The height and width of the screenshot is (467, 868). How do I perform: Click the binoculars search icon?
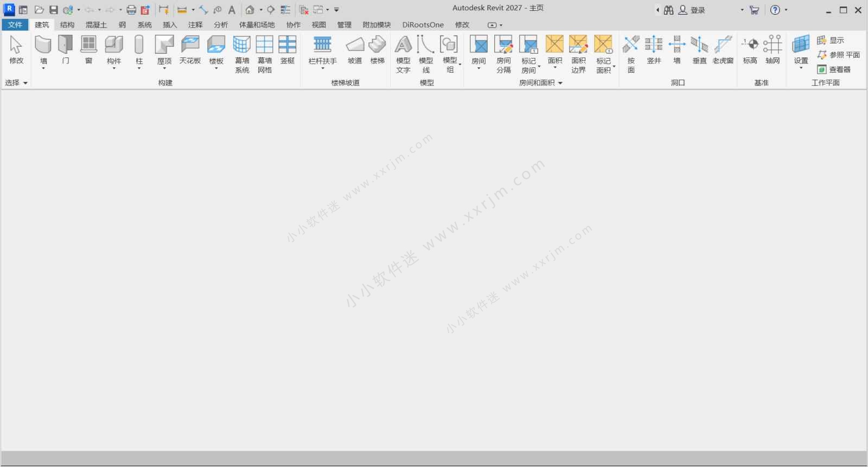668,10
